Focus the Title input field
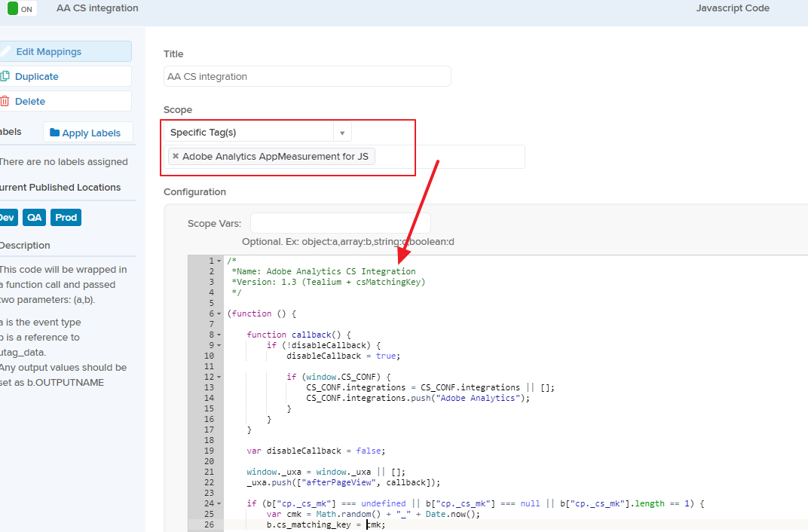This screenshot has height=532, width=808. point(308,76)
